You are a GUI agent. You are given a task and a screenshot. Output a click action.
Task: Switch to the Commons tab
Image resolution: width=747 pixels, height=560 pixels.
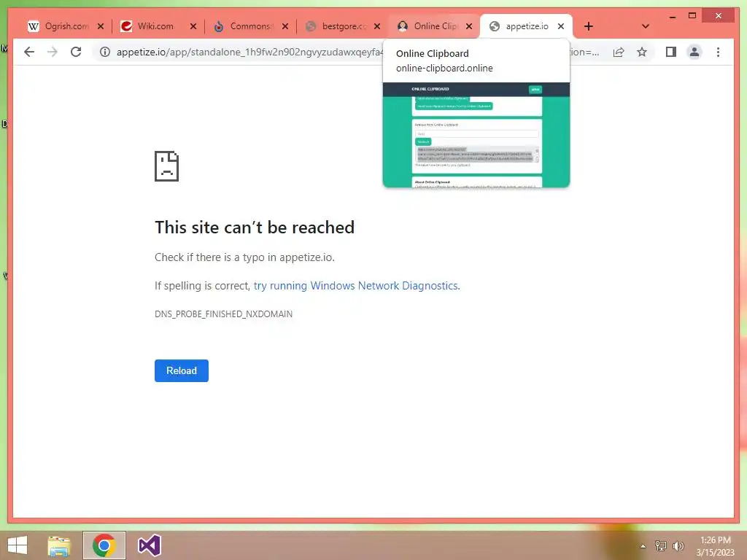point(248,26)
